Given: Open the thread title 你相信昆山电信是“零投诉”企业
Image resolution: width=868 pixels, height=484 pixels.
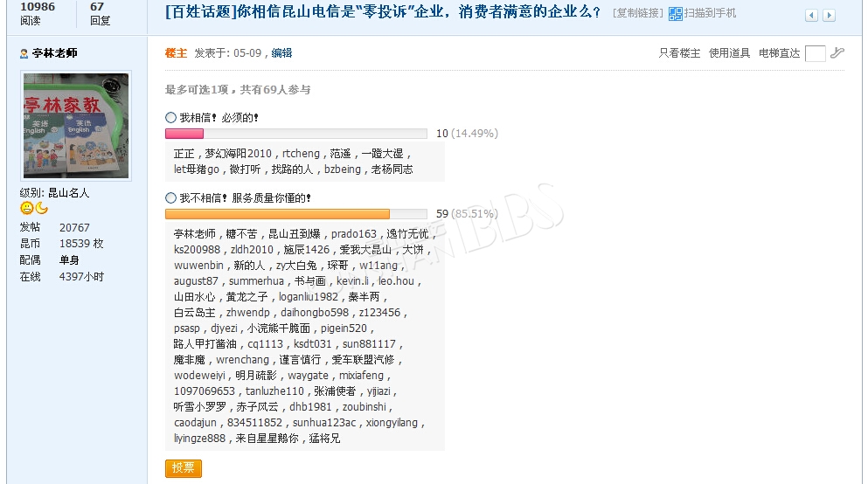Looking at the screenshot, I should coord(383,12).
